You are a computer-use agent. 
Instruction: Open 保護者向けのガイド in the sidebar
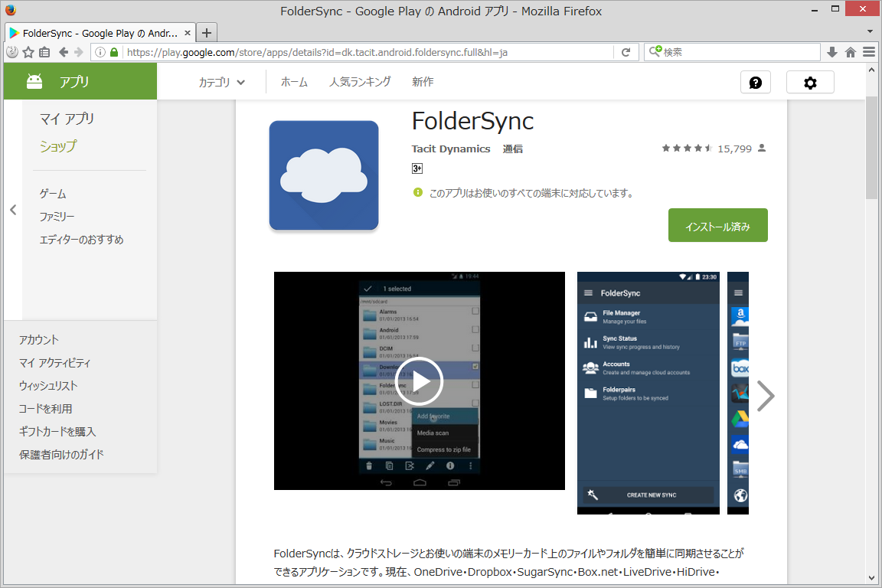[61, 455]
